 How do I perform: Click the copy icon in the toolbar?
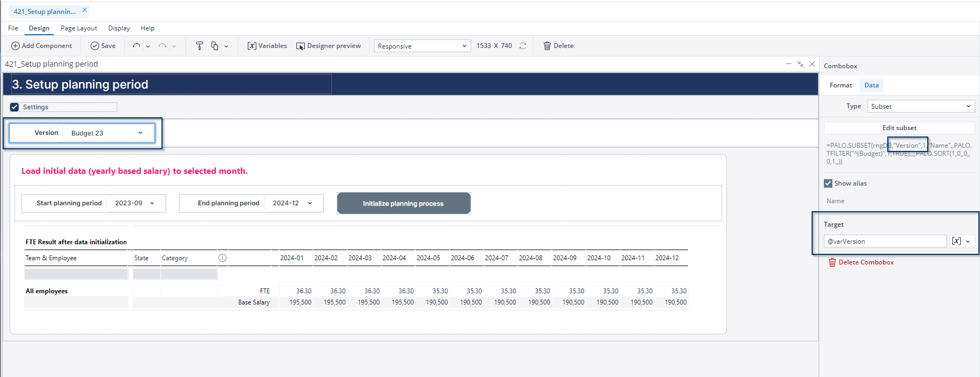click(214, 46)
